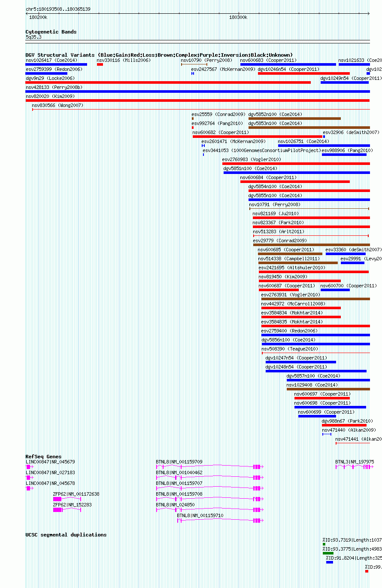382x588 pixels.
Task: Click the dgv5853n100 (Coe2014) label
Action: coord(275,123)
